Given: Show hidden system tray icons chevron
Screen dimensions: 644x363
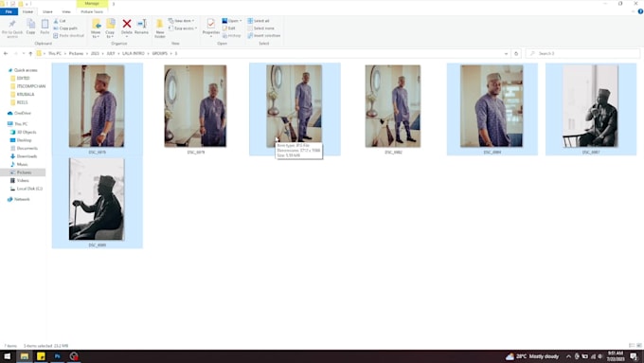Looking at the screenshot, I should [x=568, y=356].
